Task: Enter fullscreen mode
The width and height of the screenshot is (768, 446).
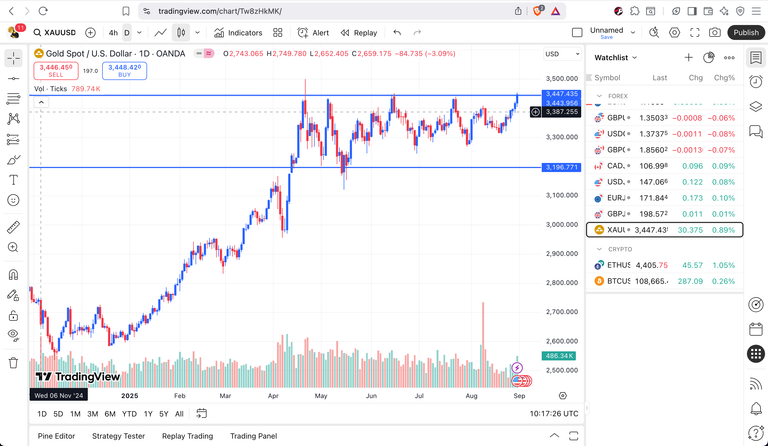Action: point(695,33)
